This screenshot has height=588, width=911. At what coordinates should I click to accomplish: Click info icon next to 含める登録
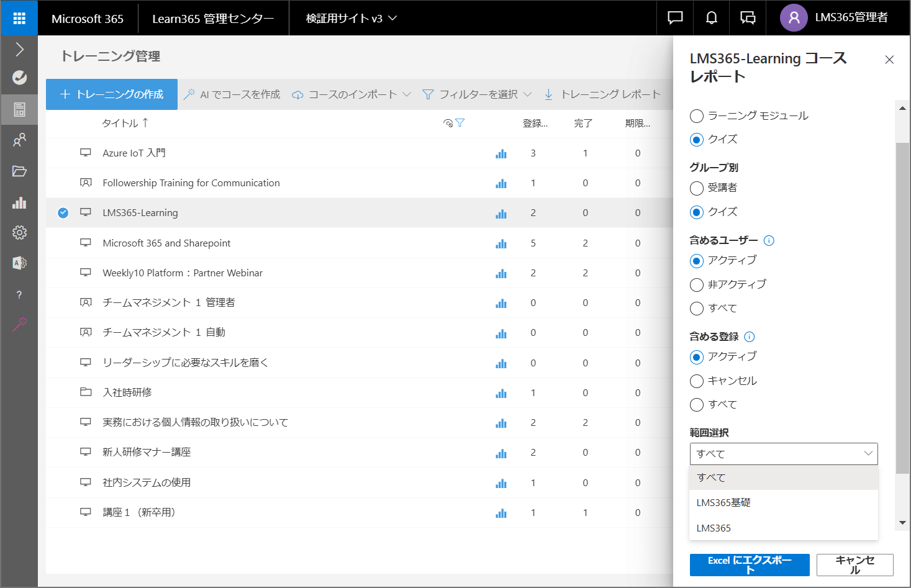(x=750, y=337)
